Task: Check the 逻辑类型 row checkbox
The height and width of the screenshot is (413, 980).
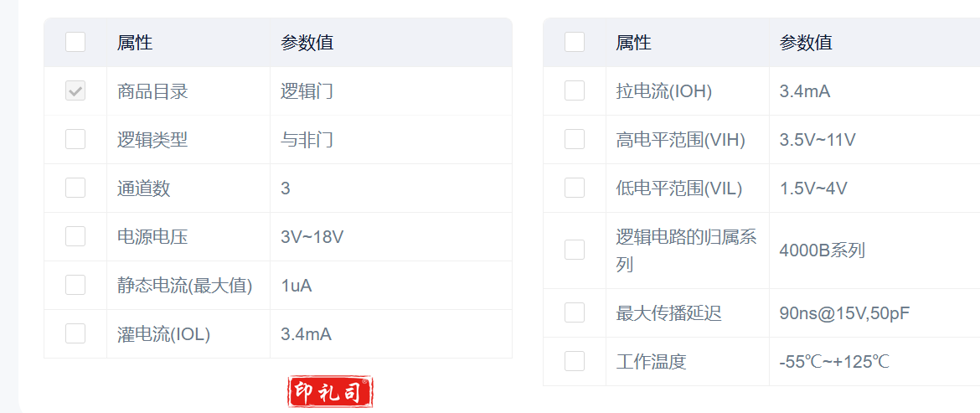Action: [x=75, y=139]
